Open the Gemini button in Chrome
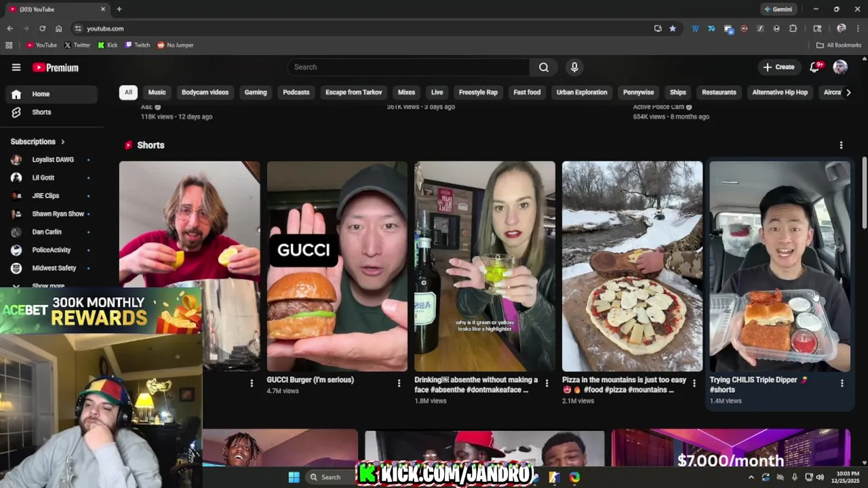The image size is (868, 488). (x=778, y=9)
